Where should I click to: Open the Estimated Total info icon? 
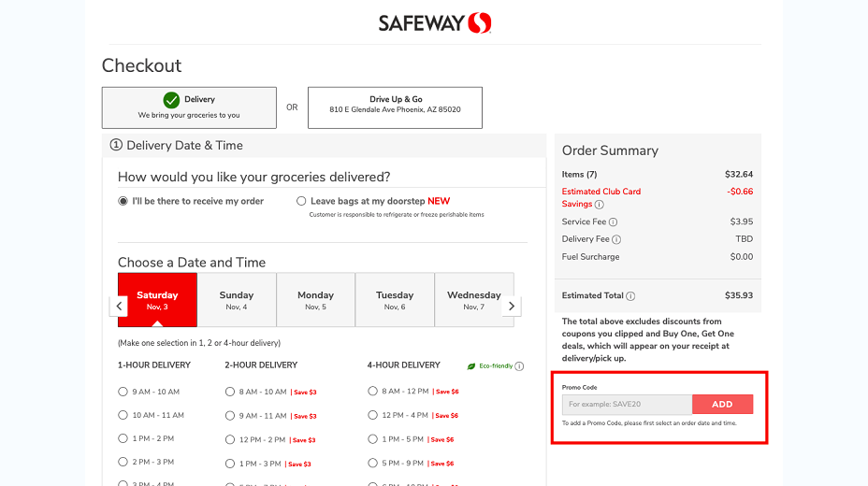tap(630, 296)
